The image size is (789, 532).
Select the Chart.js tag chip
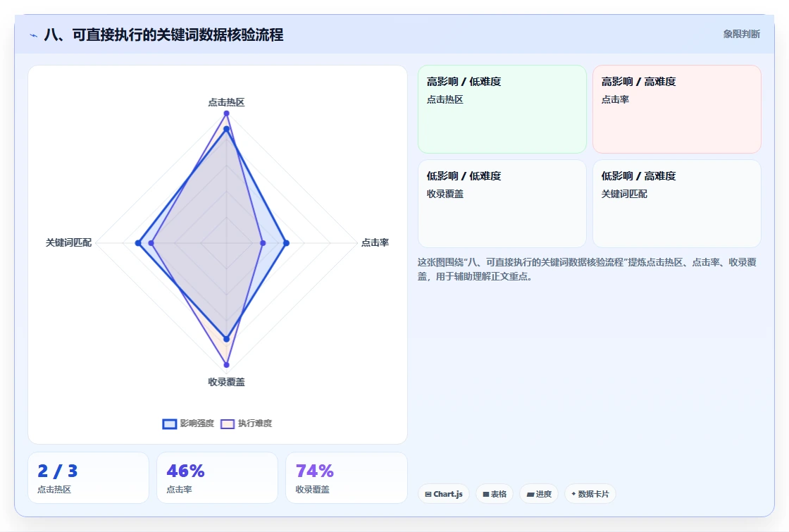pyautogui.click(x=444, y=494)
